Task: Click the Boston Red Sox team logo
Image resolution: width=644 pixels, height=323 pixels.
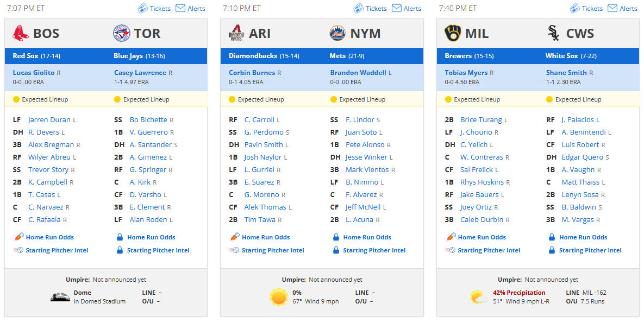Action: [21, 33]
